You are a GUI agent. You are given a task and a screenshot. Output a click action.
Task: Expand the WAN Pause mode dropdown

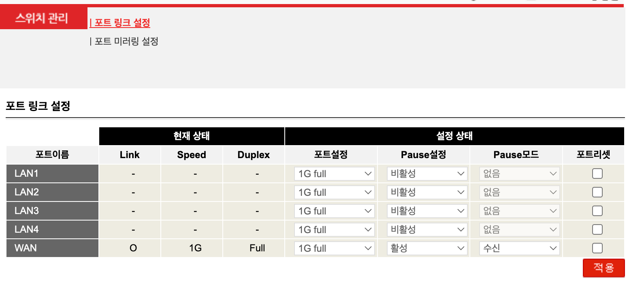(520, 249)
